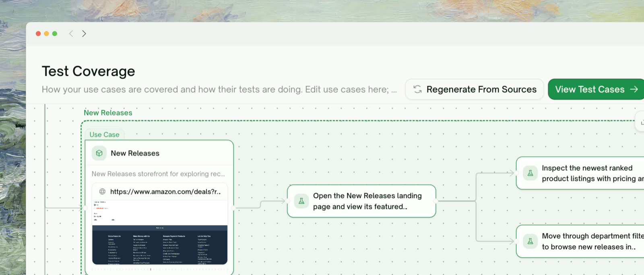Click flask icon on Open New Releases node

301,201
